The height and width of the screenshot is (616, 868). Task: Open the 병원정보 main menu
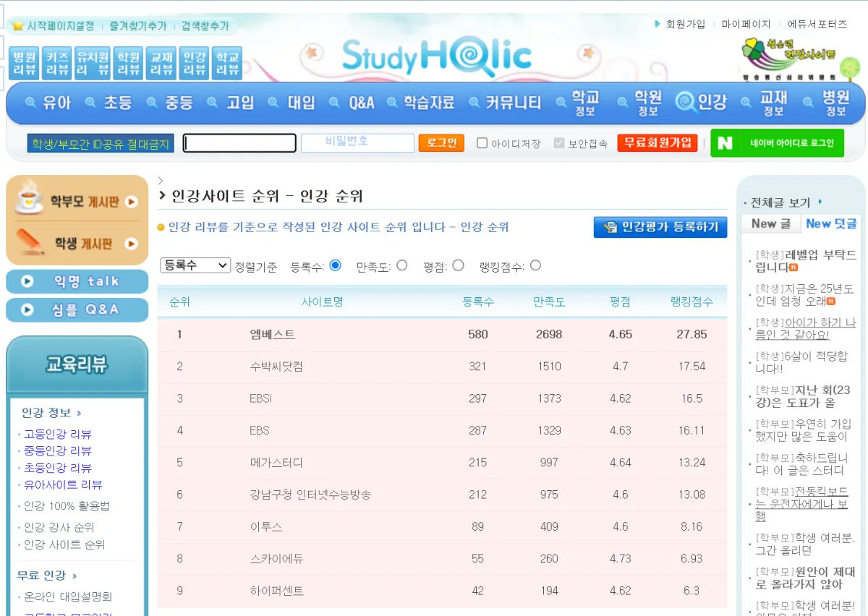pos(836,103)
